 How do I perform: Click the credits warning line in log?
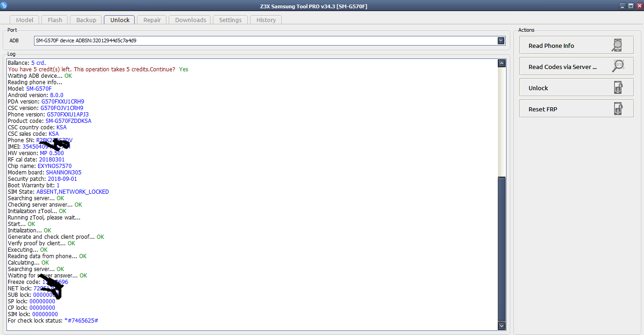point(98,69)
